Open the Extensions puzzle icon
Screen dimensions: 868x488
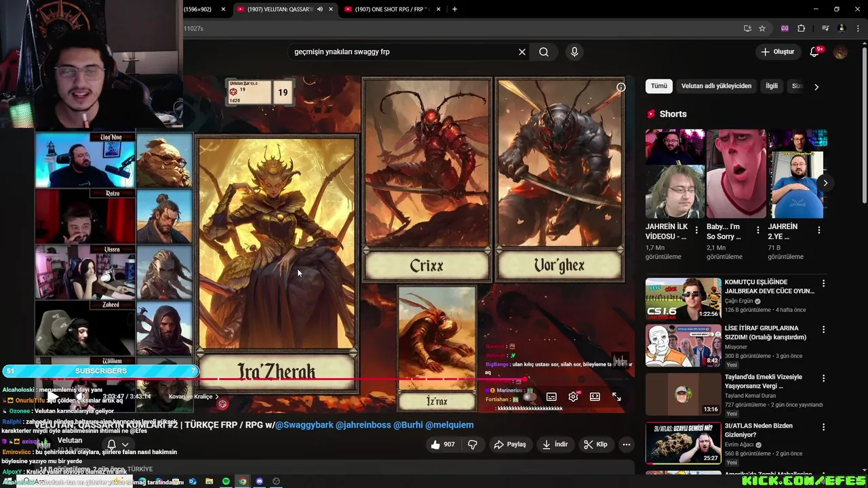tap(802, 28)
